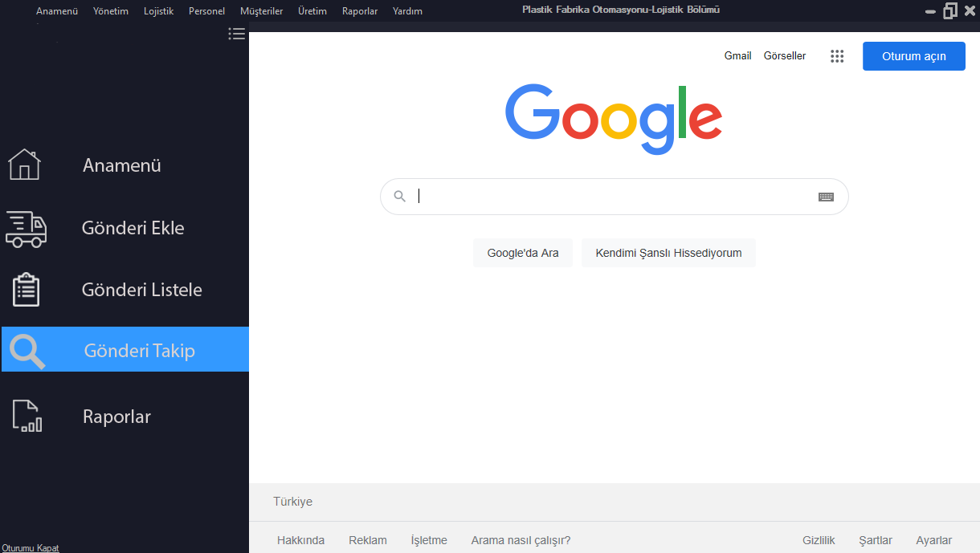Screen dimensions: 980x553
Task: Click the Gönderi Takip magnifier icon
Action: point(27,351)
